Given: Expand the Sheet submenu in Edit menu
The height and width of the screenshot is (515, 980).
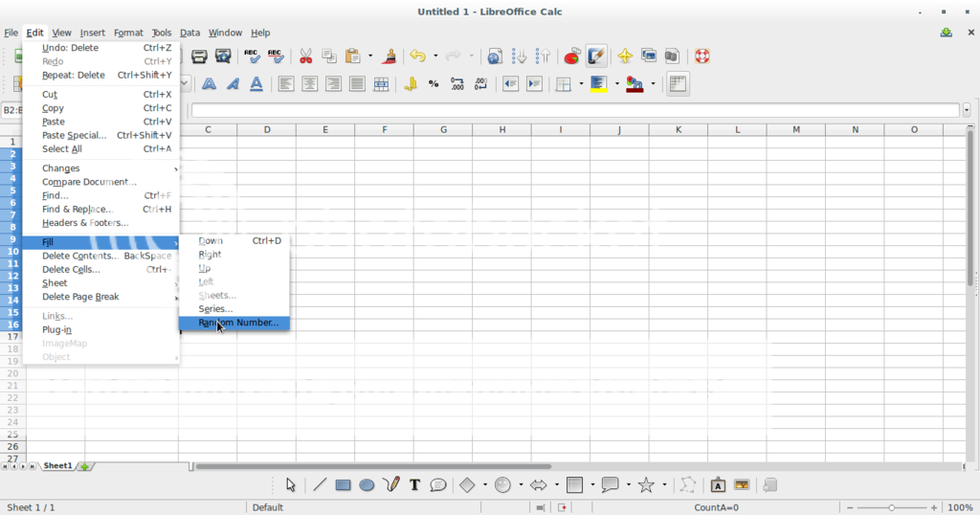Looking at the screenshot, I should [x=100, y=283].
